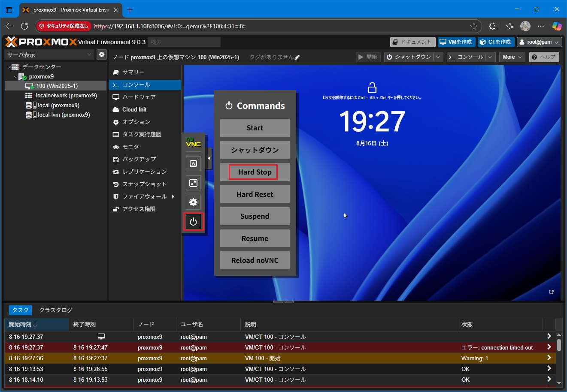Click not-secure security warning badge
This screenshot has width=567, height=392.
(64, 26)
